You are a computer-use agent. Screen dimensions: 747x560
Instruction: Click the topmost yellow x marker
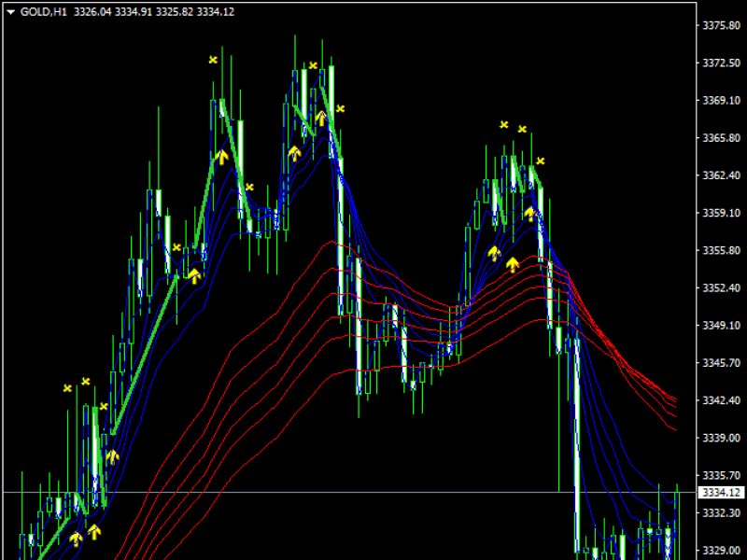tap(213, 60)
